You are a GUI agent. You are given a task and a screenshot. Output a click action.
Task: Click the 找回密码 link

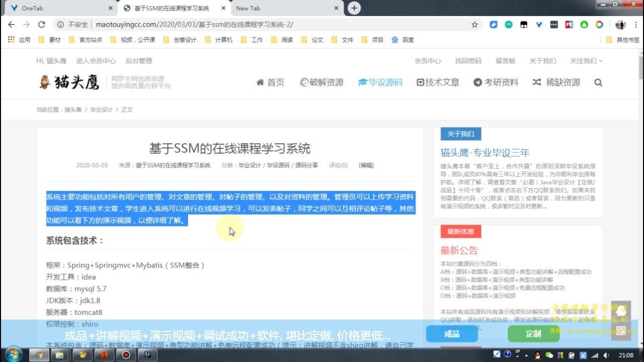click(468, 61)
